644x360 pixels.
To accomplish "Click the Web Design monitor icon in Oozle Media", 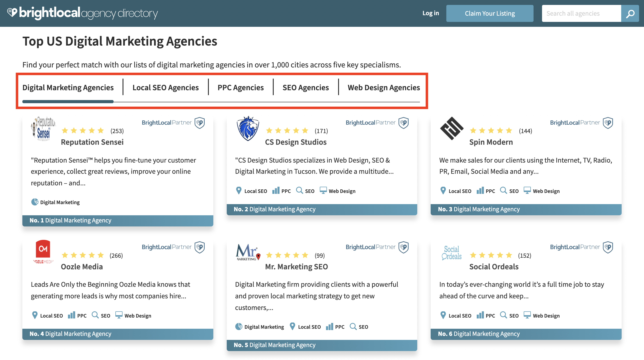I will [119, 315].
